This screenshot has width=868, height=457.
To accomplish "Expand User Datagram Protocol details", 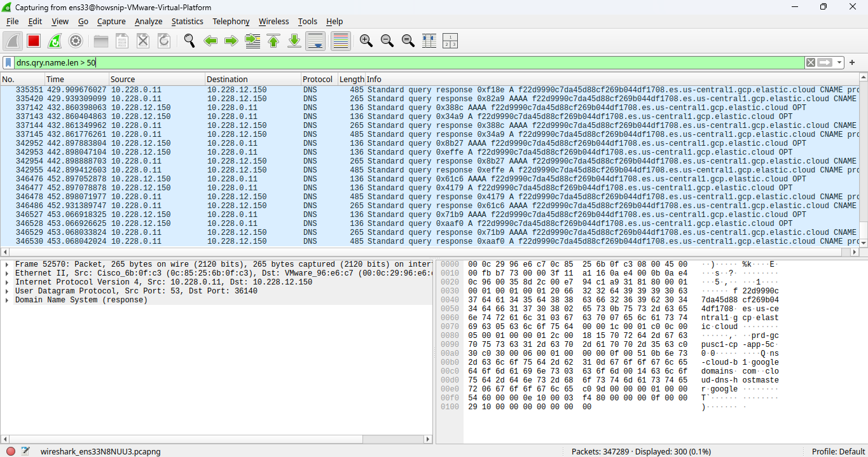I will [x=7, y=291].
